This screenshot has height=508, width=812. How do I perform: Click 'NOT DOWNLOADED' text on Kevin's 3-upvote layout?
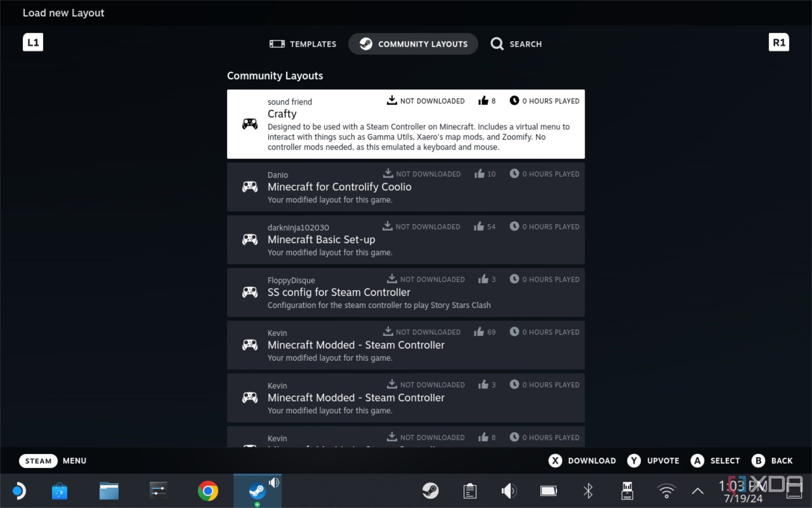click(x=432, y=385)
